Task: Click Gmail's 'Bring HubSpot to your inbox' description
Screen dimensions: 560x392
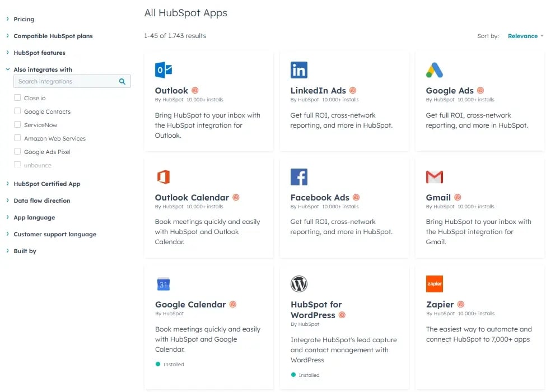Action: click(478, 232)
